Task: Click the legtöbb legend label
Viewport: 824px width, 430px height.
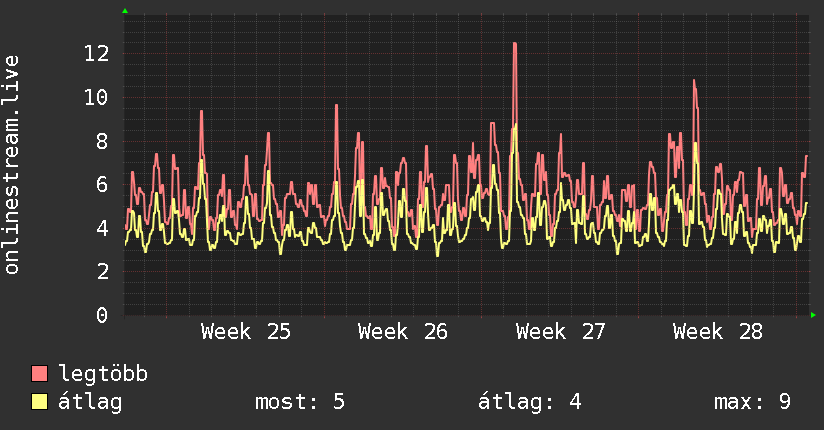Action: 103,374
